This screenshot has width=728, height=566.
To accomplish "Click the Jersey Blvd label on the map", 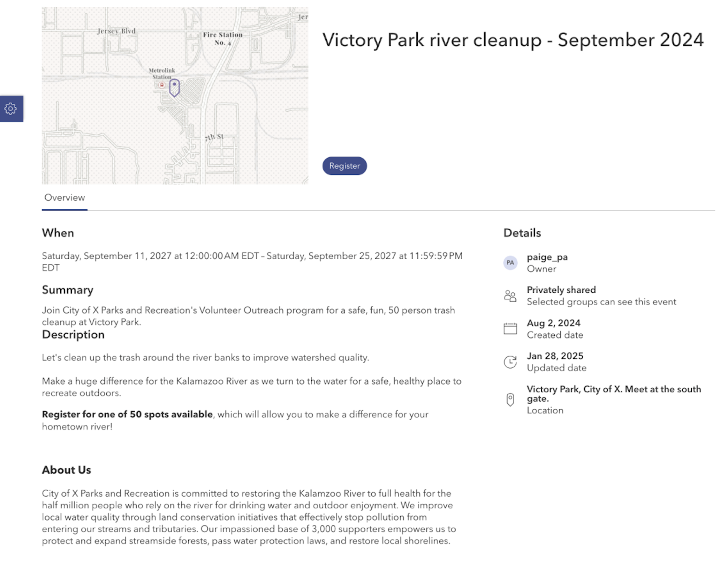I will click(116, 31).
